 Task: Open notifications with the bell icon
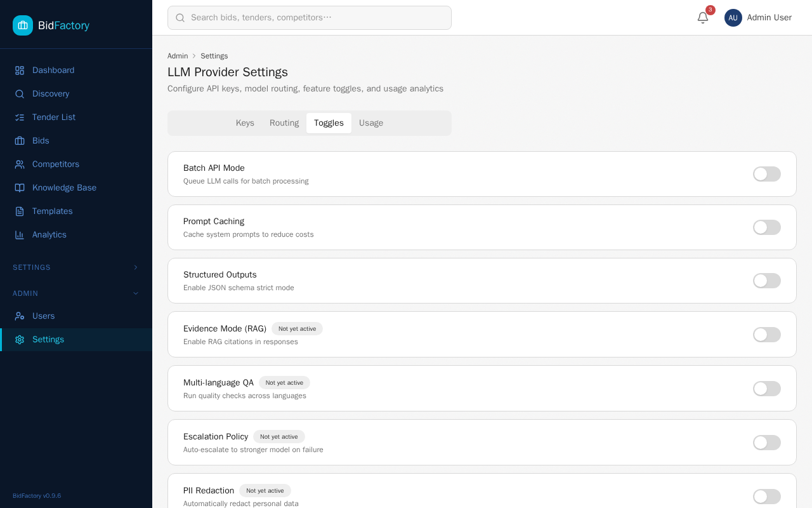pyautogui.click(x=703, y=18)
